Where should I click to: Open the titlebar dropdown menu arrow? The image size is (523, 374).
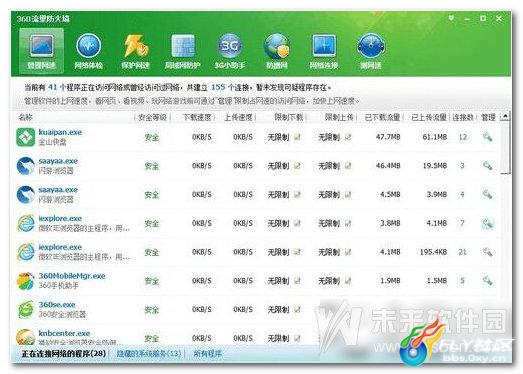[x=451, y=18]
